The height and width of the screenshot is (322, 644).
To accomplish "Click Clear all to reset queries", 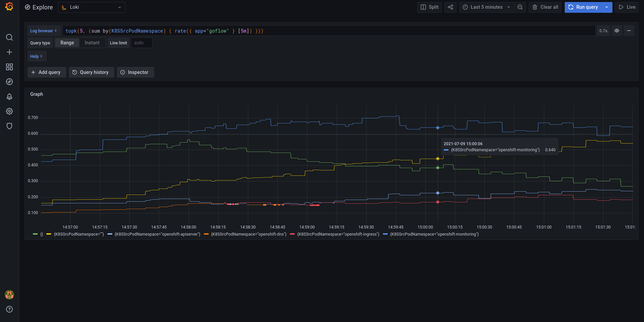I will (545, 7).
